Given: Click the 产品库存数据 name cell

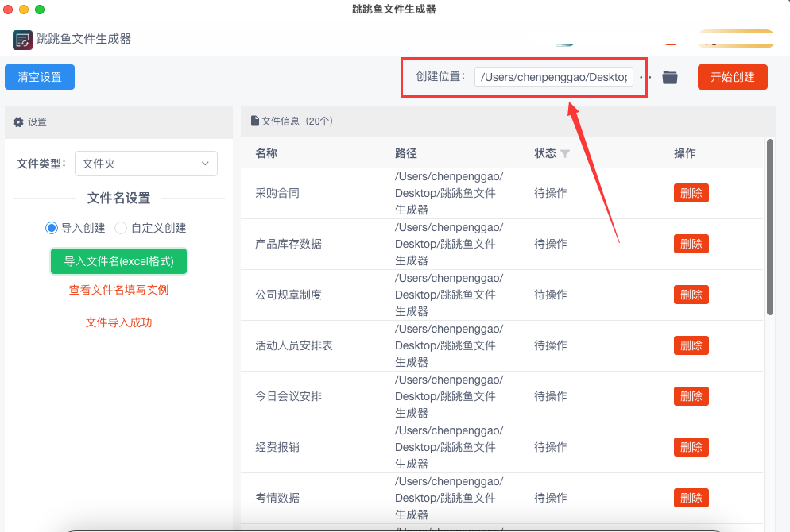Looking at the screenshot, I should pyautogui.click(x=289, y=244).
